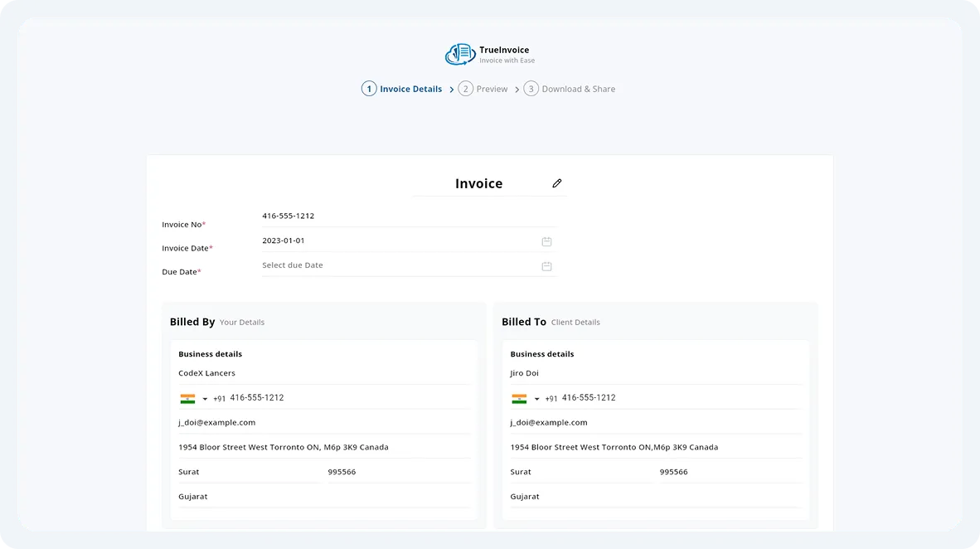Viewport: 980px width, 549px height.
Task: Go to step 3 Download & Share
Action: (x=570, y=89)
